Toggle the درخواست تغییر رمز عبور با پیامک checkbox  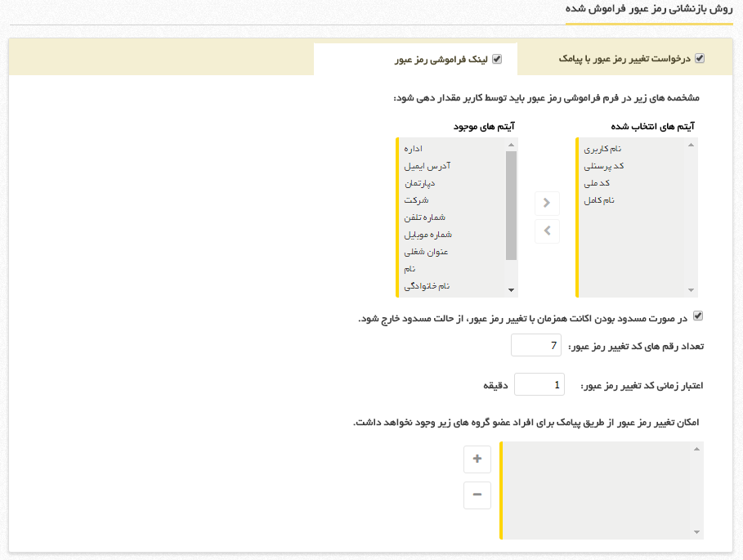(x=699, y=59)
